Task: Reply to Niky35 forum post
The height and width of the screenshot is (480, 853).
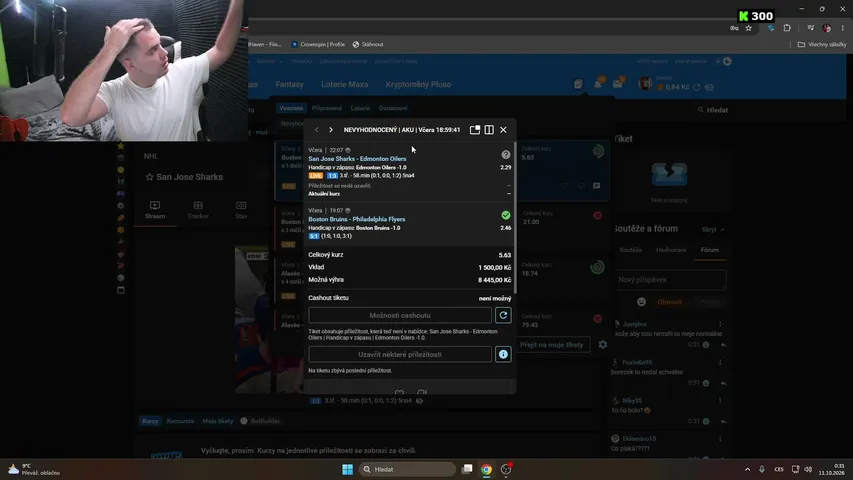Action: pos(723,421)
